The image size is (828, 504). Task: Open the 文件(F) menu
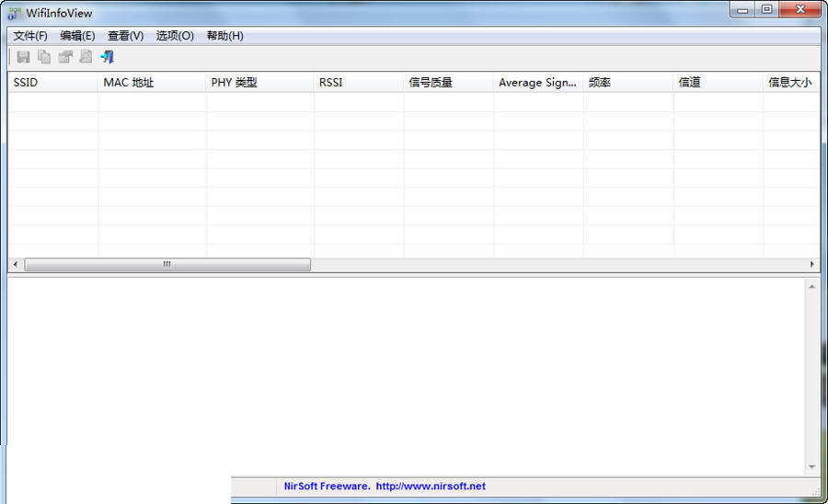point(30,36)
